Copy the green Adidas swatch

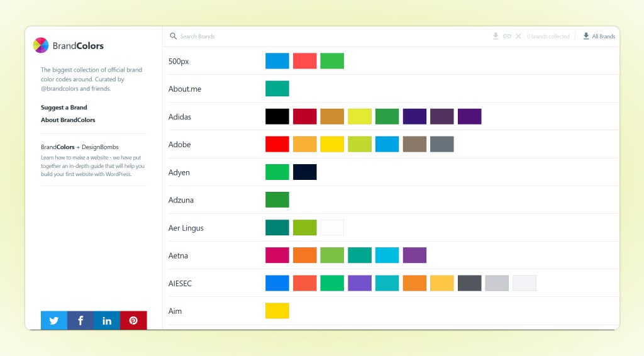pos(387,116)
